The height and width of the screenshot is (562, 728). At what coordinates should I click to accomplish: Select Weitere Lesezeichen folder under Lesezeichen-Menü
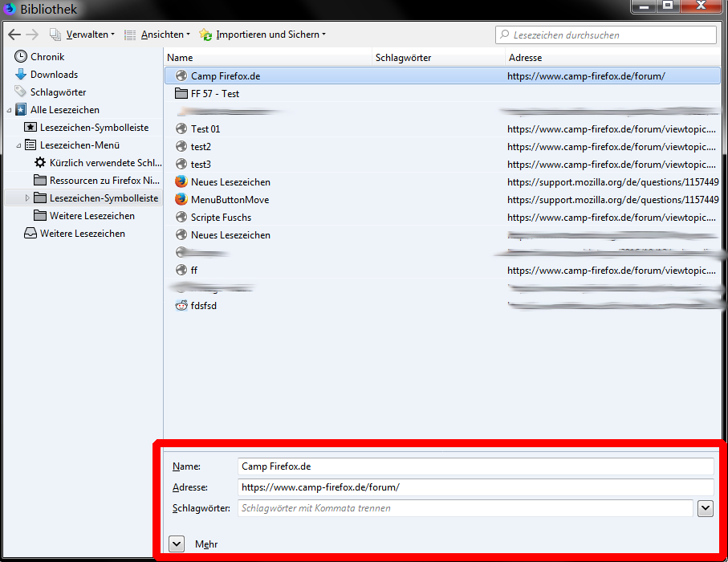click(92, 215)
